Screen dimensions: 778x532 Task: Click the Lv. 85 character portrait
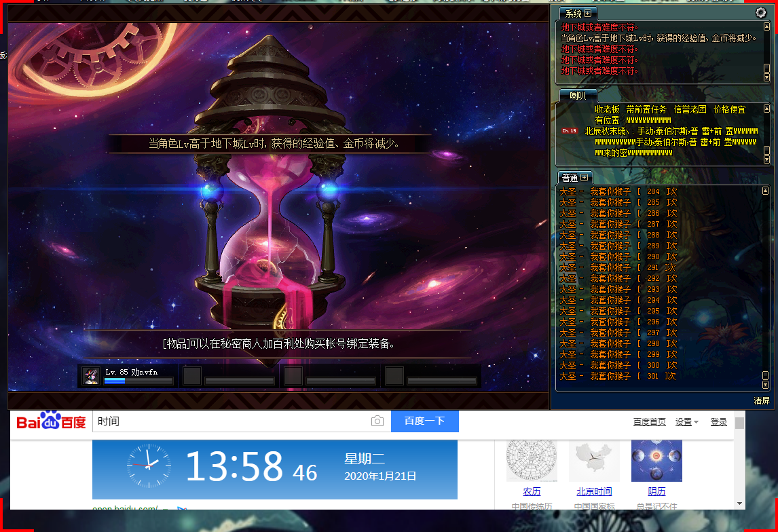[x=91, y=375]
